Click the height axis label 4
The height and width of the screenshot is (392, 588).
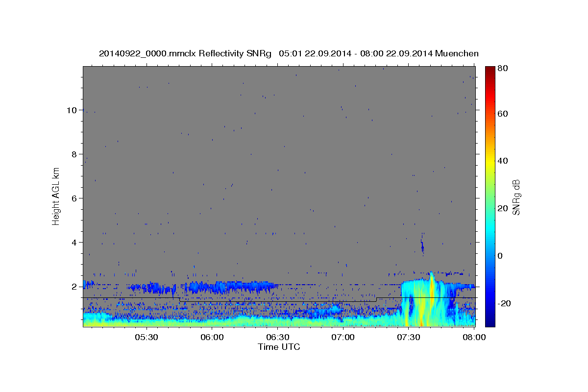[74, 243]
